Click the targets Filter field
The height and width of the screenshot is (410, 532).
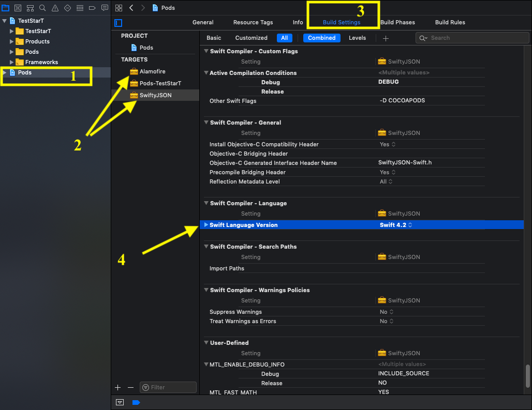168,387
